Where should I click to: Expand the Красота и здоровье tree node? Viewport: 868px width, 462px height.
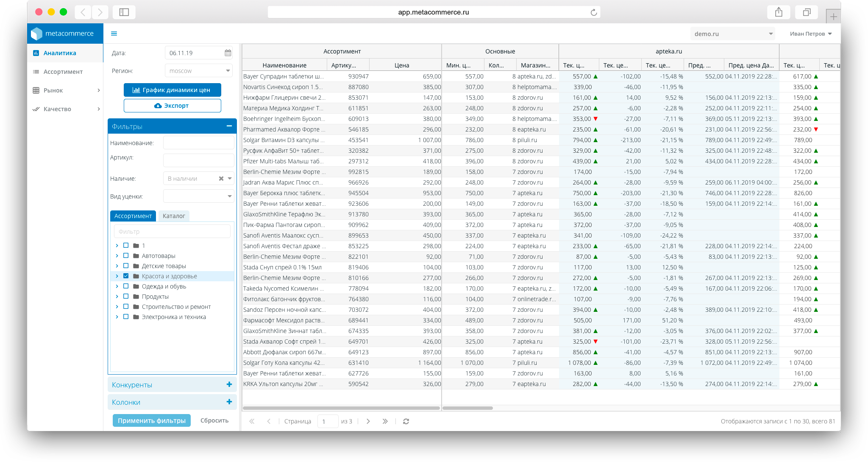click(x=117, y=276)
